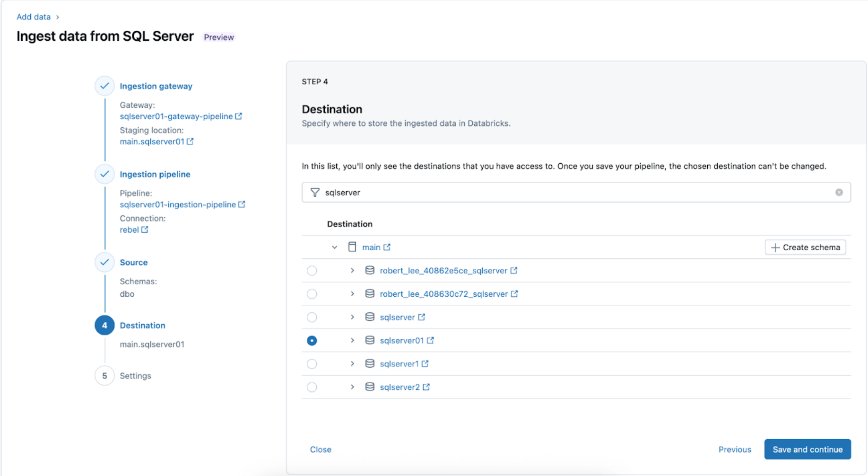Image resolution: width=868 pixels, height=476 pixels.
Task: Open external link icon next to sqlserver01-gateway-pipeline
Action: (x=239, y=116)
